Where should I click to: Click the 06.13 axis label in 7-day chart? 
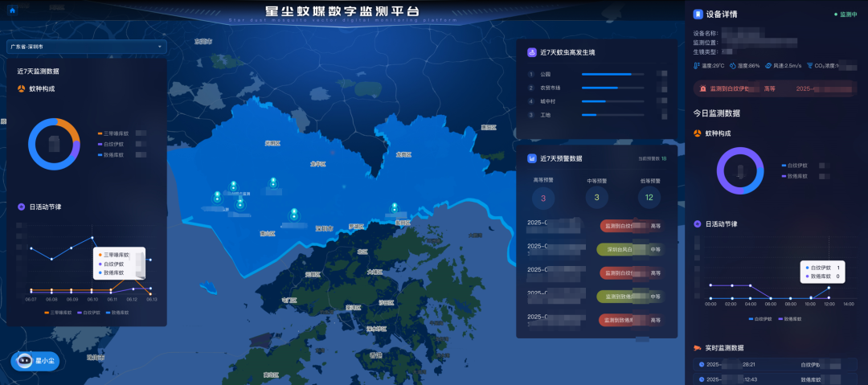click(152, 299)
